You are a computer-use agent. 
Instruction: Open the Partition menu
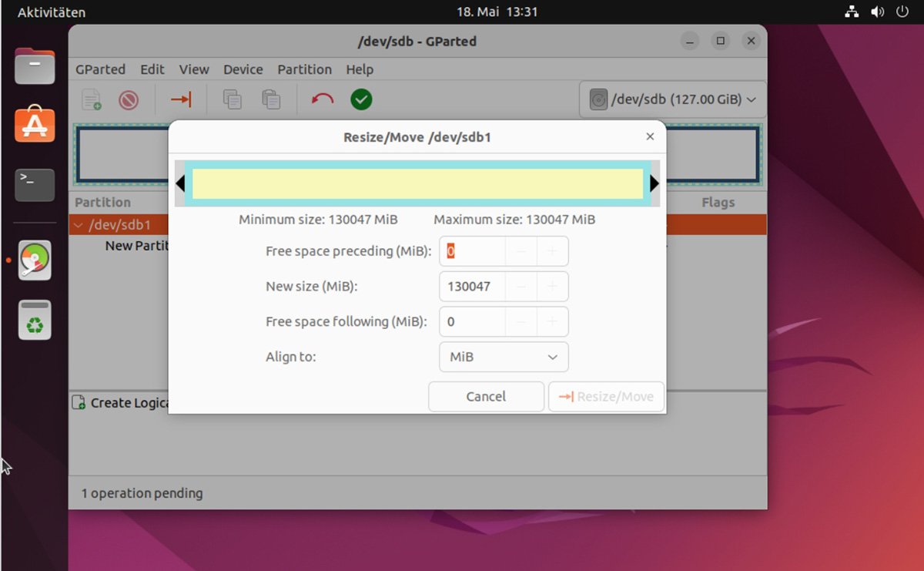pyautogui.click(x=304, y=69)
